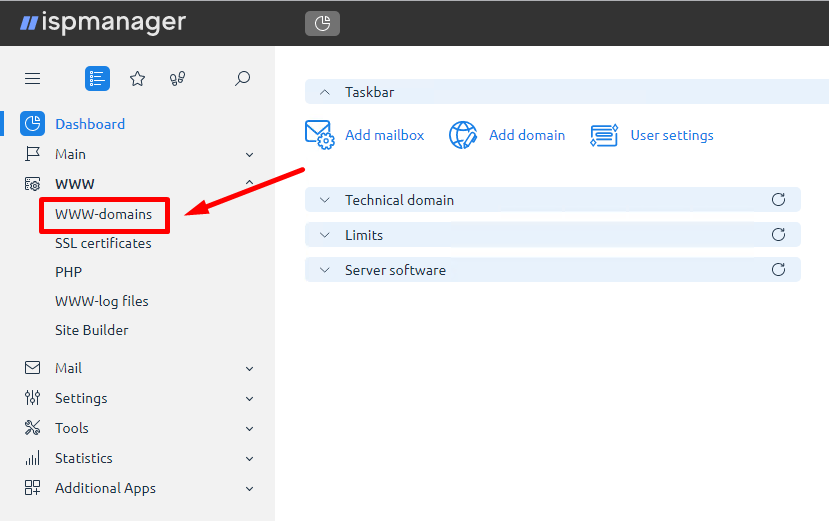Click the WWW gear-window icon

[32, 184]
